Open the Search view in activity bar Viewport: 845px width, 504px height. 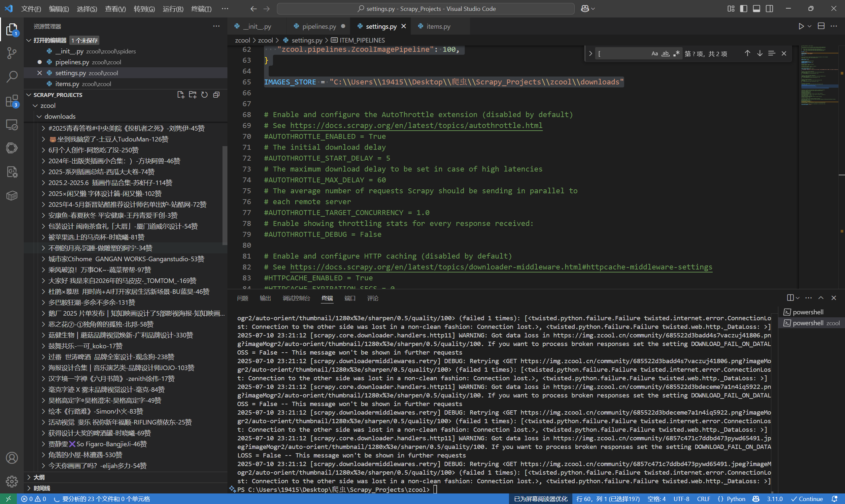pos(12,77)
